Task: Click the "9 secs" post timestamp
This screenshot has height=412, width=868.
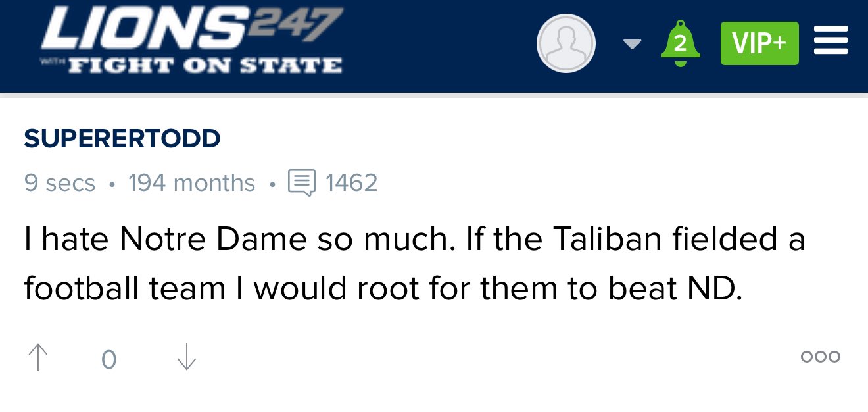Action: coord(60,182)
